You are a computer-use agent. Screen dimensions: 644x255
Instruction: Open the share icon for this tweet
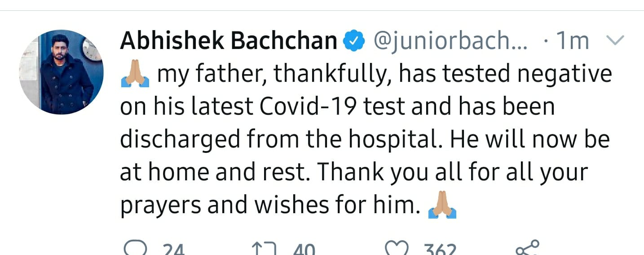[527, 248]
